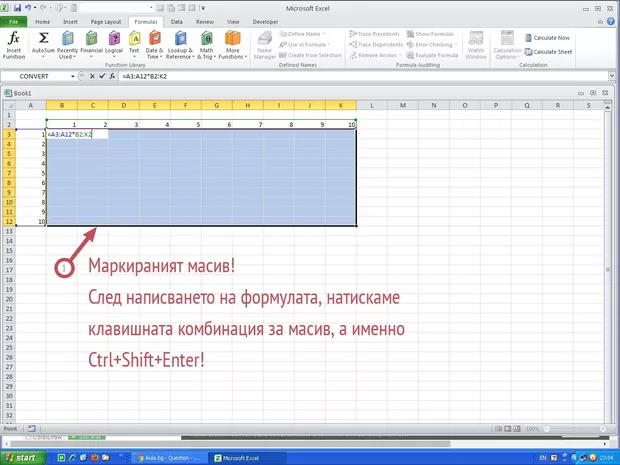Viewport: 620px width, 465px height.
Task: Click Evaluate Formula
Action: tap(432, 55)
